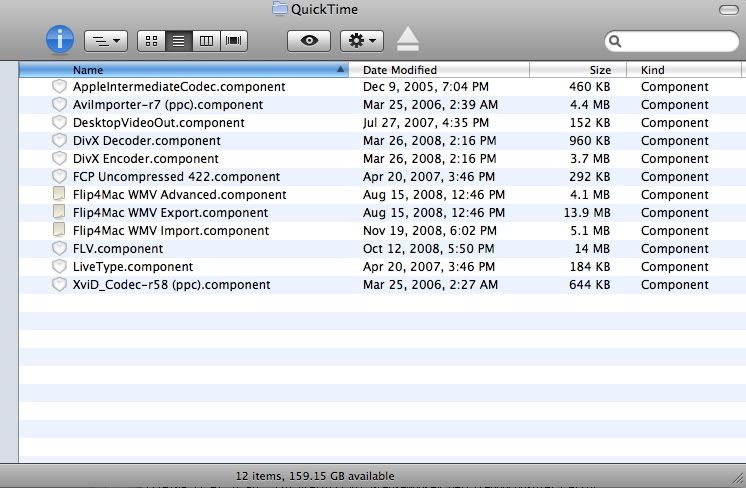Sort by the Name column header

click(x=184, y=70)
